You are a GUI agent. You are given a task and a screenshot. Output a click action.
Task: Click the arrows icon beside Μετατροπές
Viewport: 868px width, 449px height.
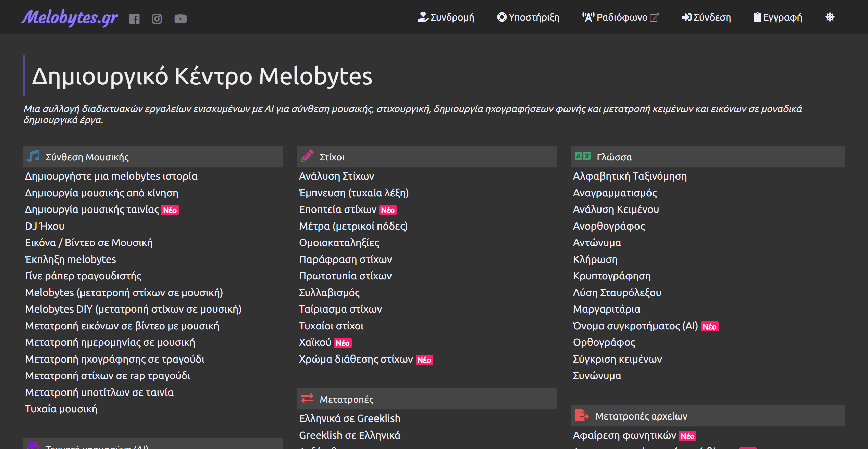coord(307,399)
